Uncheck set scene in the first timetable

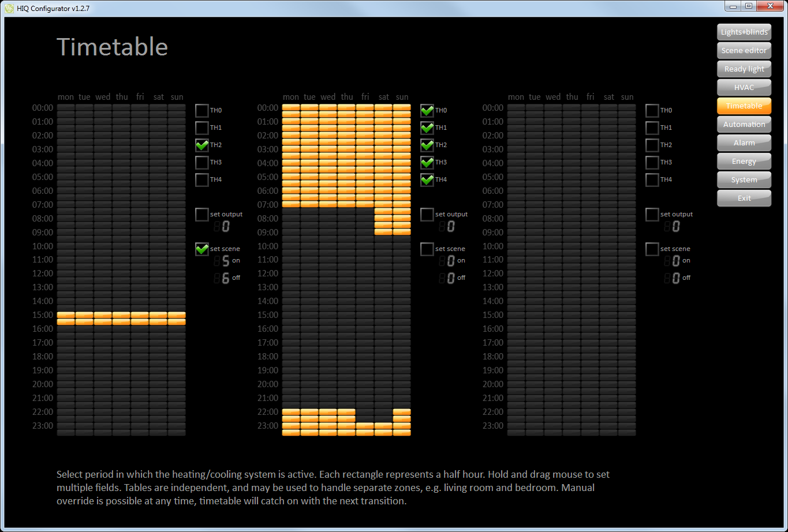[202, 249]
